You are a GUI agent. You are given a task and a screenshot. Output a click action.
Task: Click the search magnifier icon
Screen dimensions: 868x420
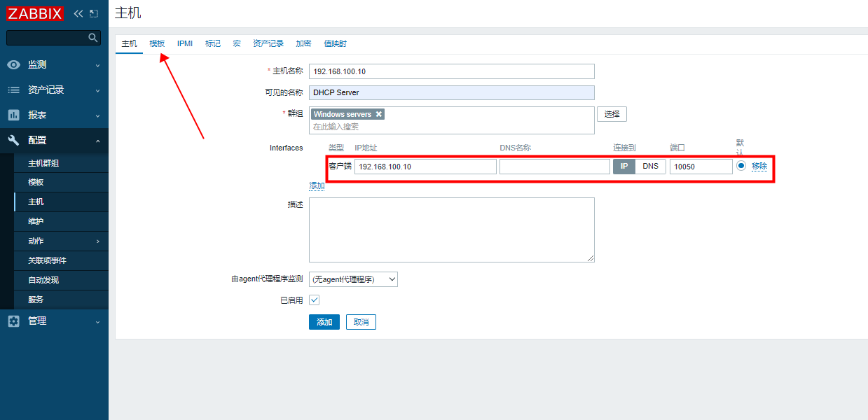tap(92, 37)
